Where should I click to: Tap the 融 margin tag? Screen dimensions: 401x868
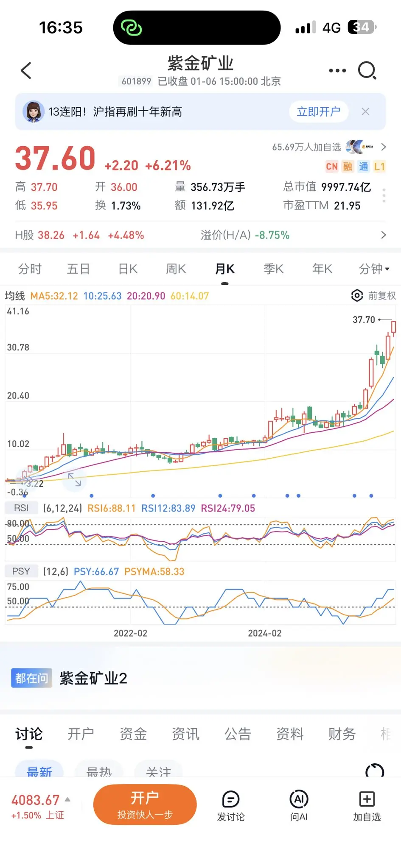pos(348,167)
